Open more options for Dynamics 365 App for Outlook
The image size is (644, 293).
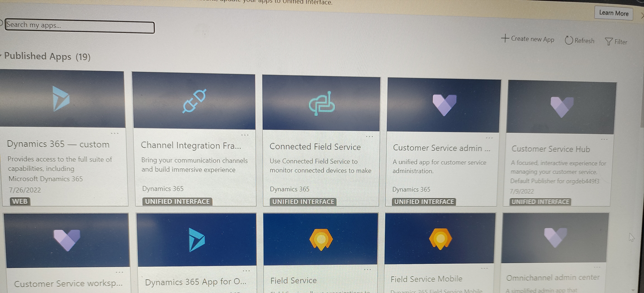[x=246, y=271]
